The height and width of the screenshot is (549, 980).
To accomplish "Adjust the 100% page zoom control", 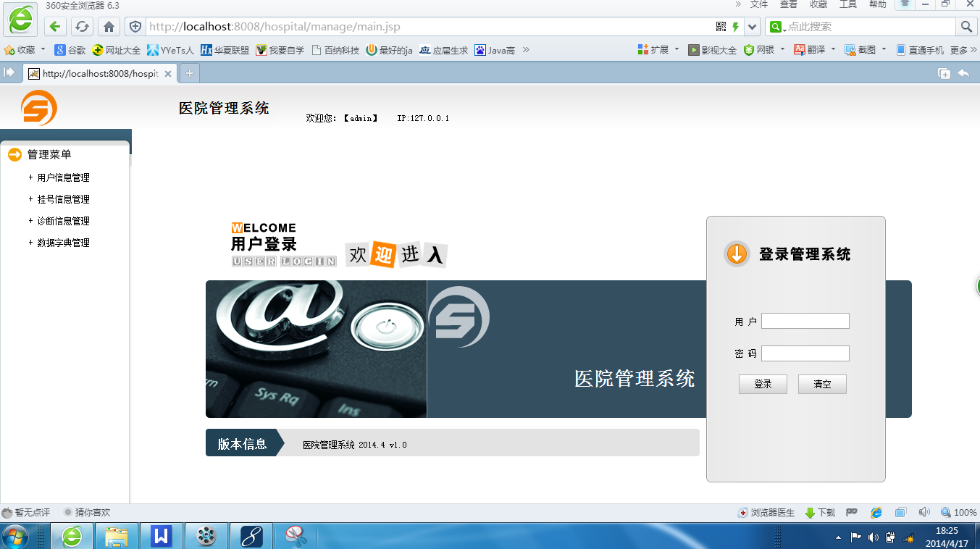I will pos(959,513).
